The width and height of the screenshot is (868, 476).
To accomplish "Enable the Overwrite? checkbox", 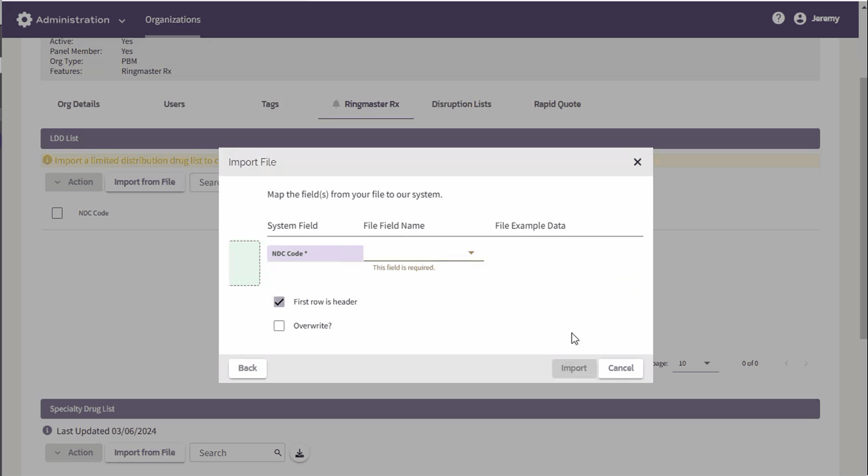I will [279, 326].
